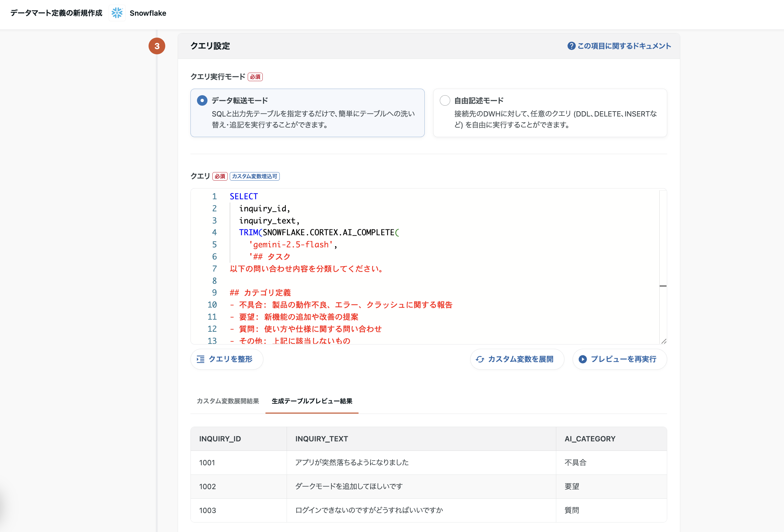Click the Snowflake connection logo
The image size is (784, 532).
pyautogui.click(x=117, y=13)
